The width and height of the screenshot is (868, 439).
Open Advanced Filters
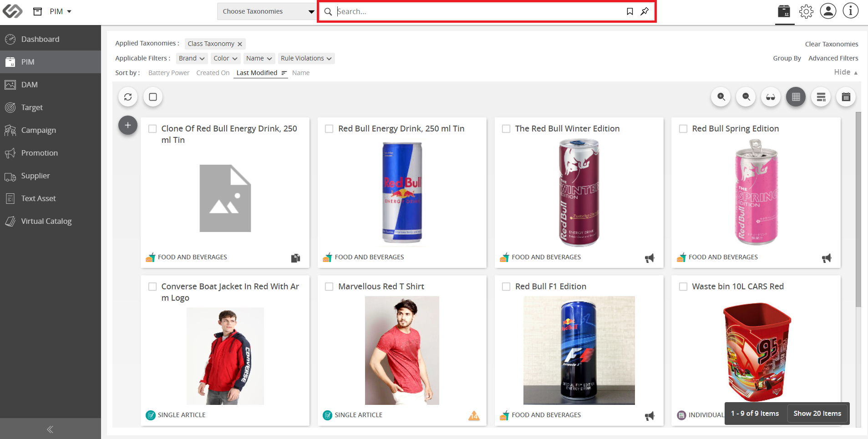pyautogui.click(x=833, y=58)
